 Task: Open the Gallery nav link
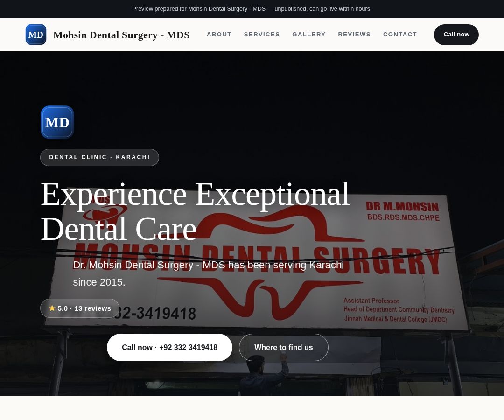[308, 35]
